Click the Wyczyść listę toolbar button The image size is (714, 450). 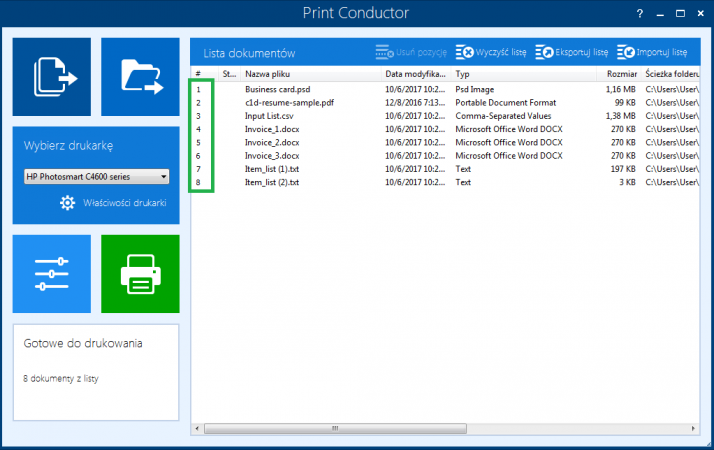pos(490,52)
